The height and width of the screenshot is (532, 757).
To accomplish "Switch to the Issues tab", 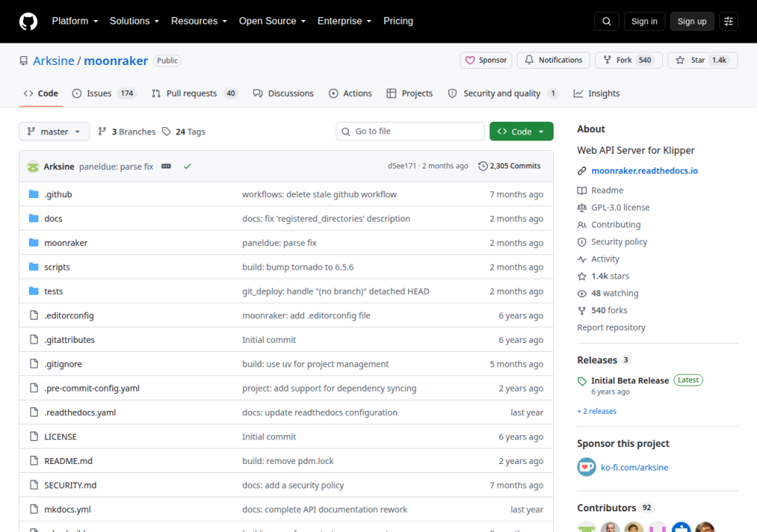I will (104, 93).
